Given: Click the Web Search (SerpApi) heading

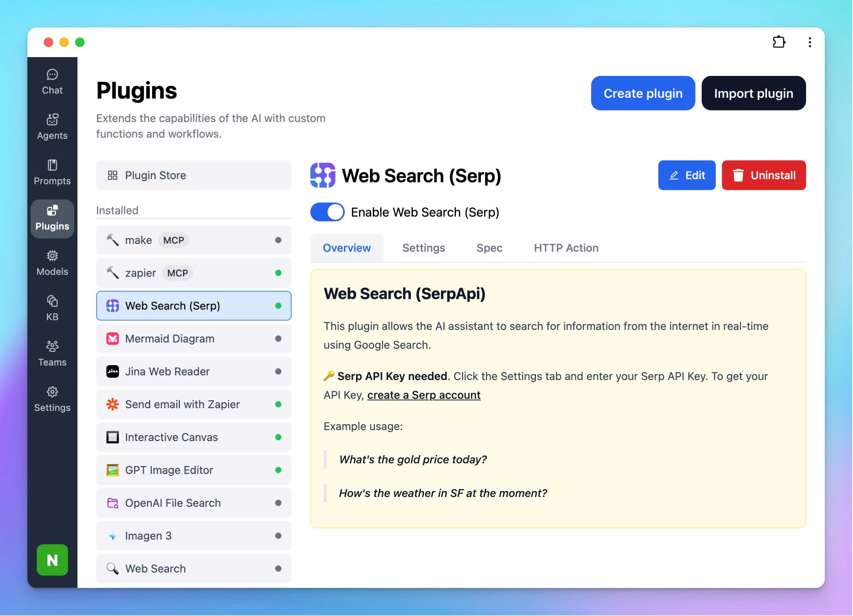Looking at the screenshot, I should coord(405,294).
